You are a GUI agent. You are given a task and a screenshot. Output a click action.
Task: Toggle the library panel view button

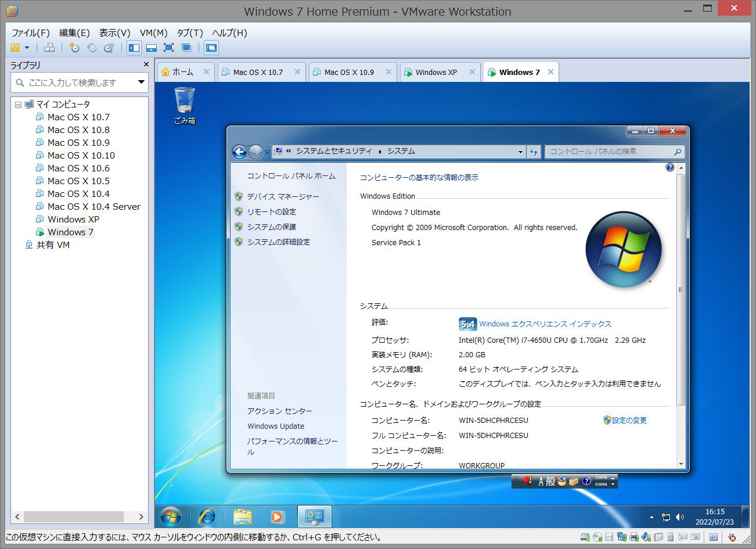click(x=134, y=48)
